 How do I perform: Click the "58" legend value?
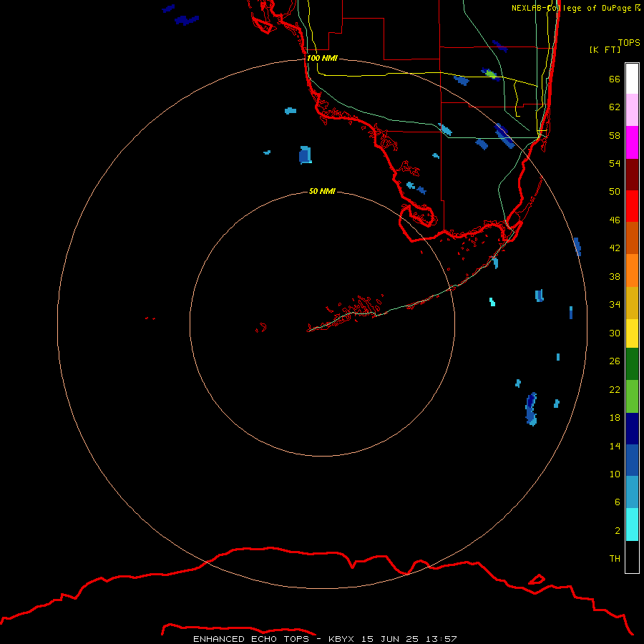point(615,135)
